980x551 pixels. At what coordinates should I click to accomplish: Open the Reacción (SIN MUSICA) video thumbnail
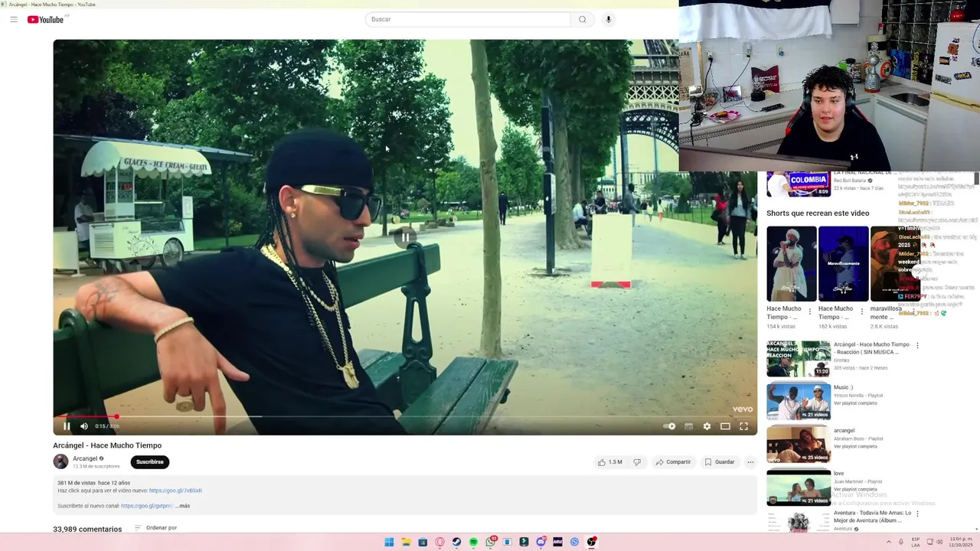coord(799,359)
